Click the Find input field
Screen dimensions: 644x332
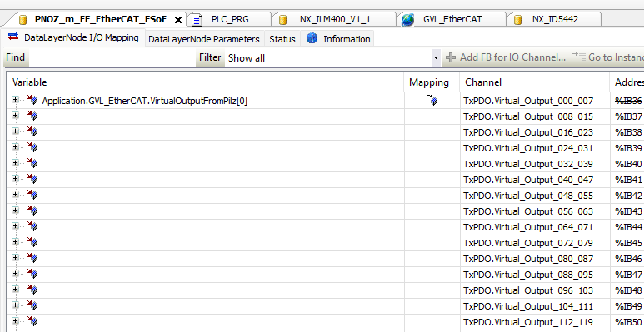tap(112, 58)
